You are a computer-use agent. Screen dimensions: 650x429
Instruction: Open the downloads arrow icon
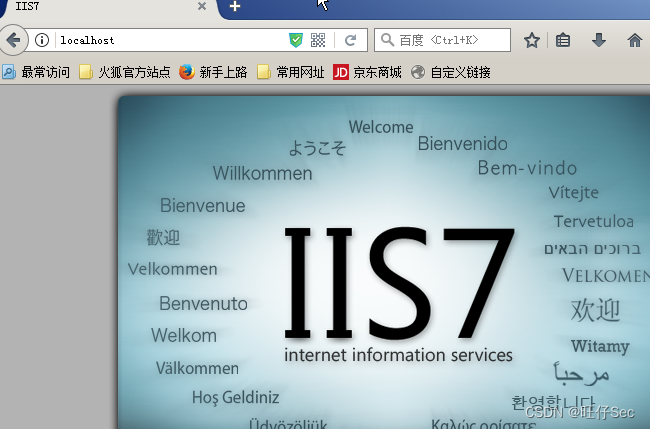(599, 41)
